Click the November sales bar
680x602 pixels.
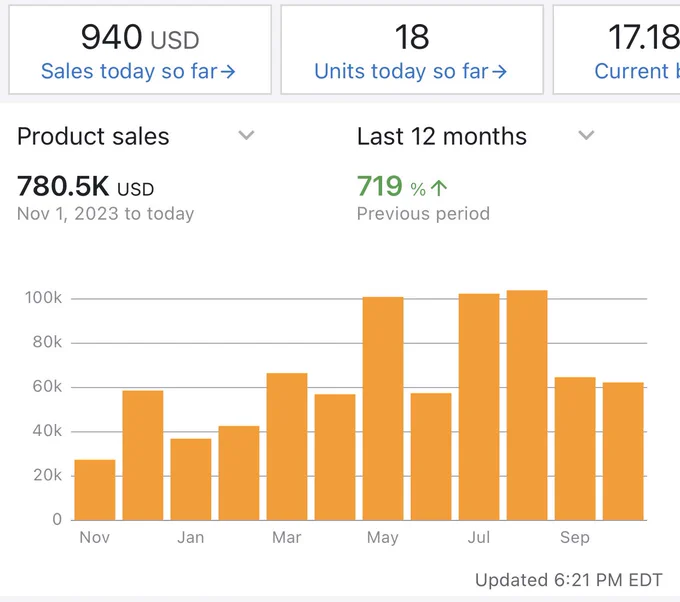(95, 490)
